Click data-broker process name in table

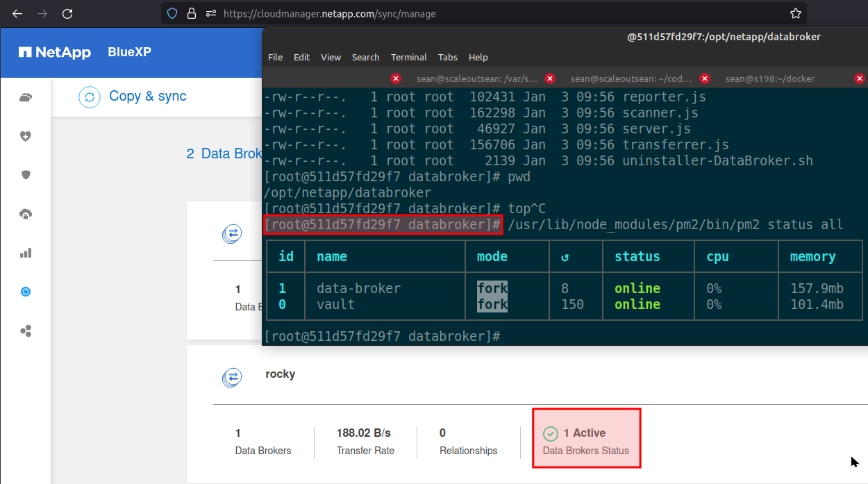358,288
